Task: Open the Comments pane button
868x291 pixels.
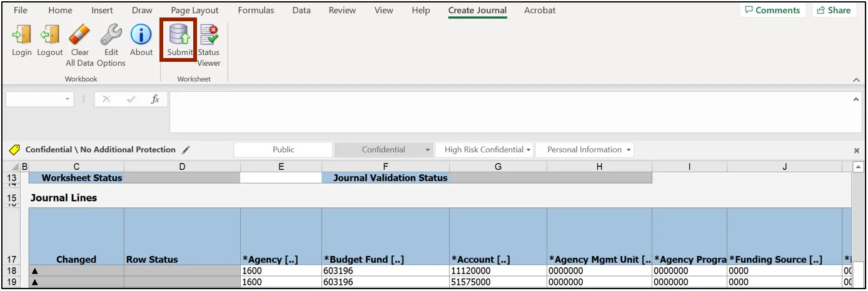Action: pos(772,10)
